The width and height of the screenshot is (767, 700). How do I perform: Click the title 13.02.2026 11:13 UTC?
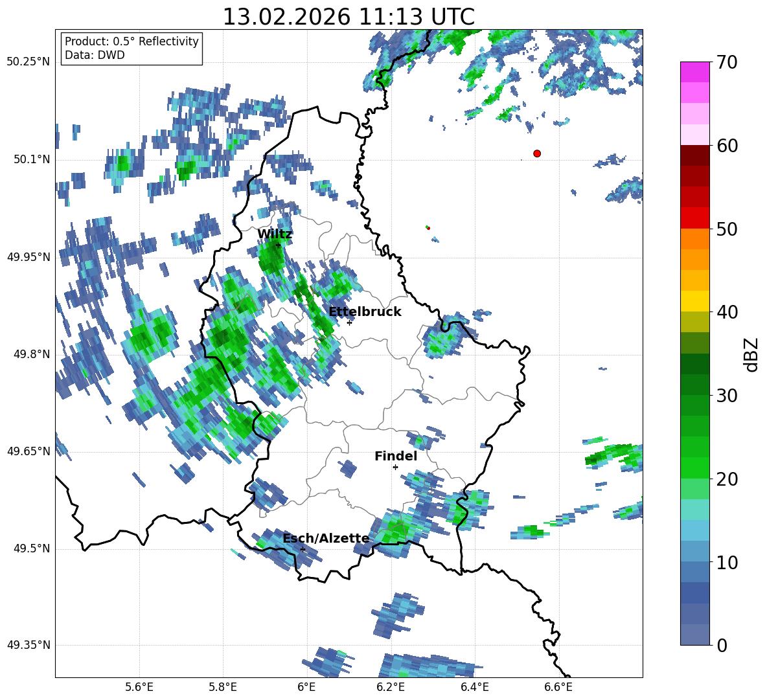[x=349, y=17]
